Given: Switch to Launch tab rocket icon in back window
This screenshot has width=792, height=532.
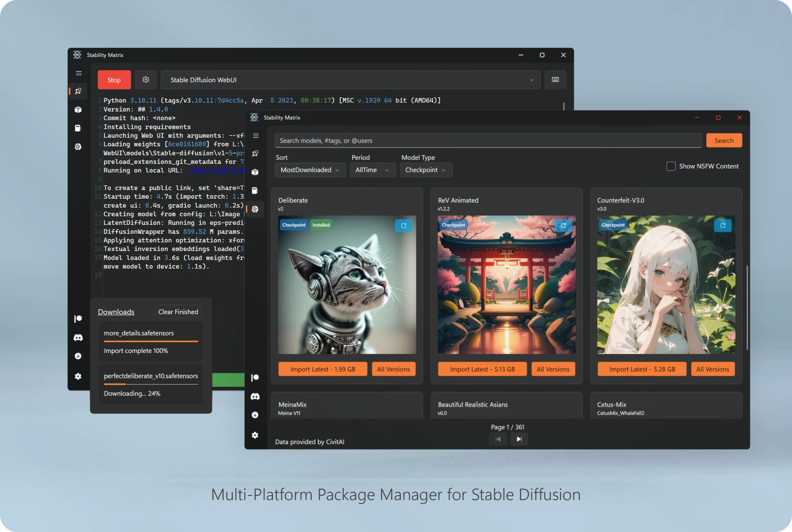Looking at the screenshot, I should pyautogui.click(x=78, y=91).
